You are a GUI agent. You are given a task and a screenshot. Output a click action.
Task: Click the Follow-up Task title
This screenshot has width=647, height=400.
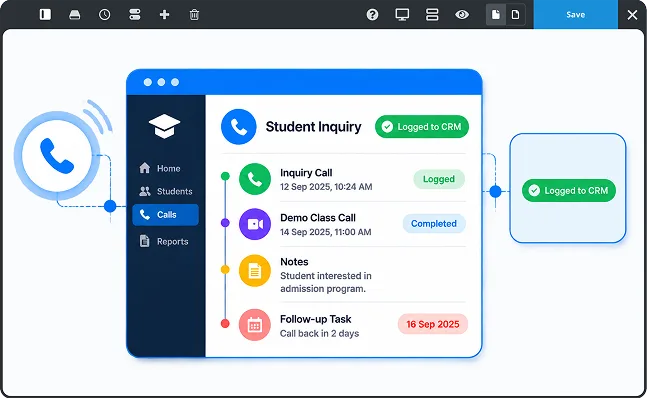tap(316, 319)
